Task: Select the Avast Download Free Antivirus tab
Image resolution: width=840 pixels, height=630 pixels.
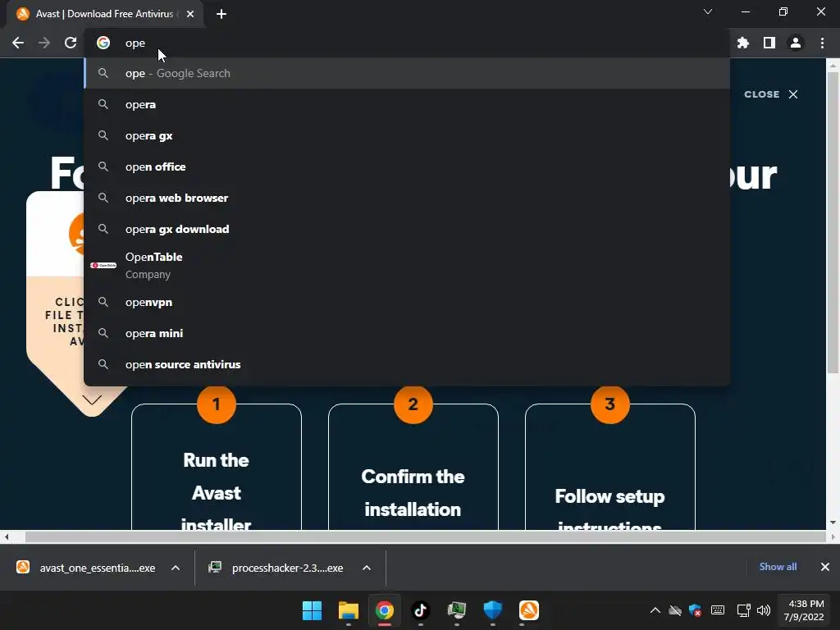Action: point(106,14)
